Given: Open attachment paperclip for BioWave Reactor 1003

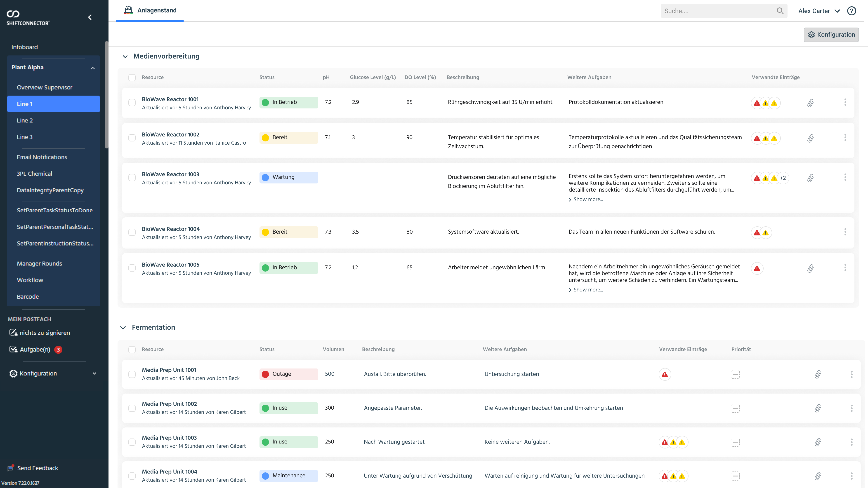Looking at the screenshot, I should (x=810, y=178).
